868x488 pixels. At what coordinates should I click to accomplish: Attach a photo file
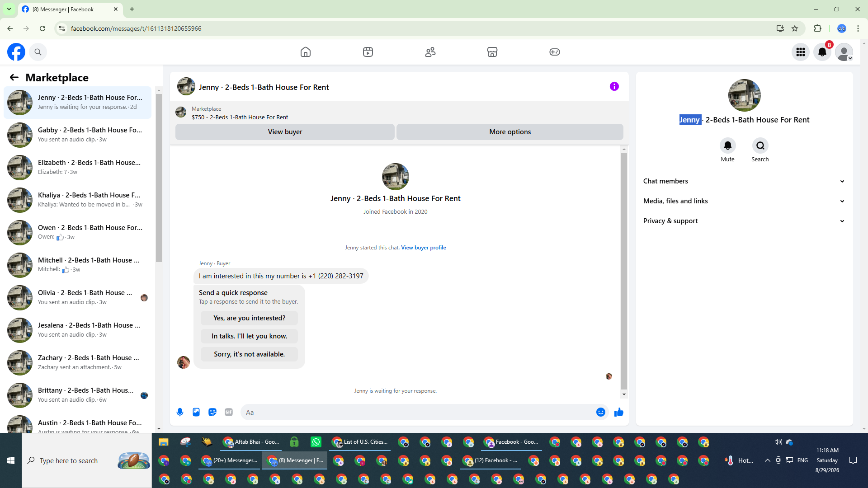[x=196, y=412]
